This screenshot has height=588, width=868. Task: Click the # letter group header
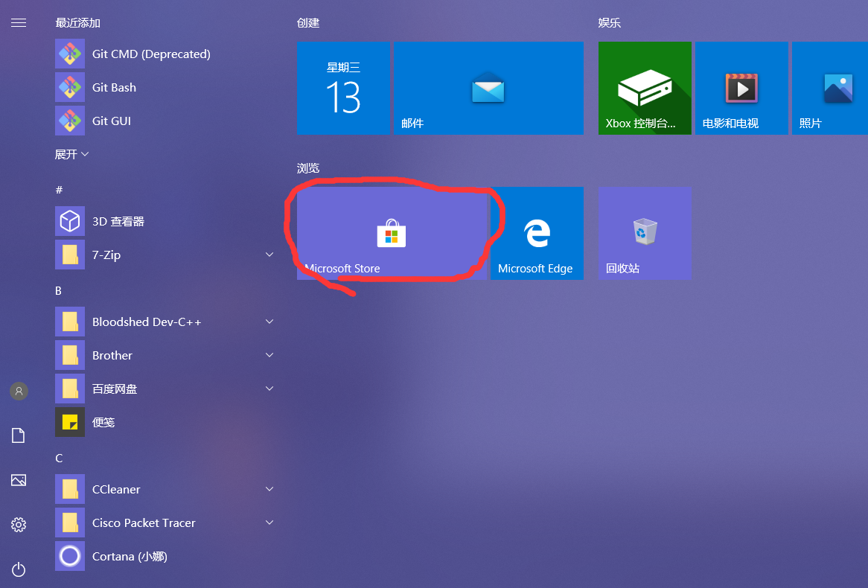tap(60, 190)
